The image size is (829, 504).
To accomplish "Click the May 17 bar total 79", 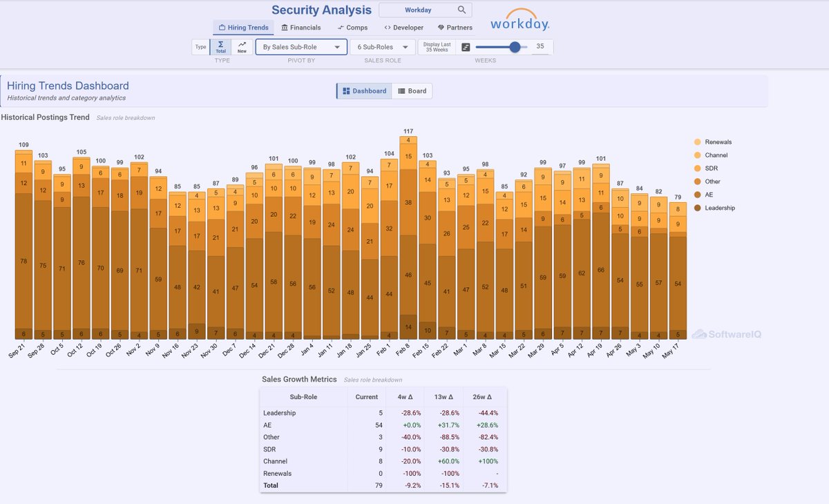I will (678, 197).
